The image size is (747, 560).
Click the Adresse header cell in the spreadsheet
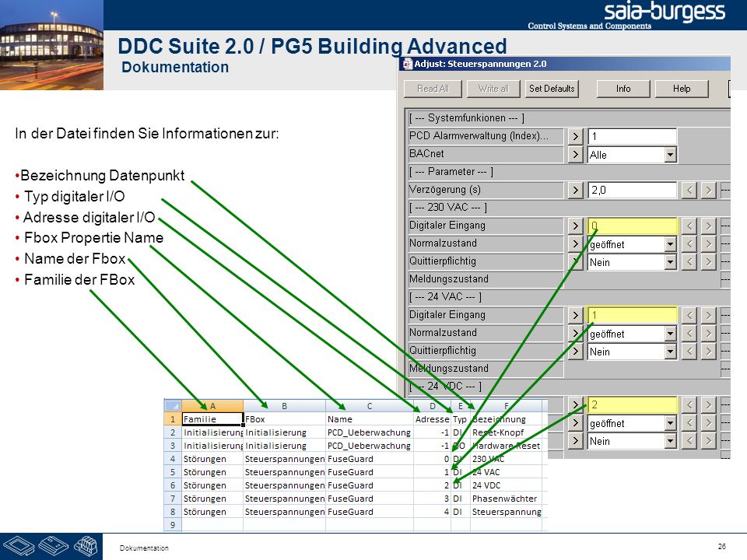432,419
